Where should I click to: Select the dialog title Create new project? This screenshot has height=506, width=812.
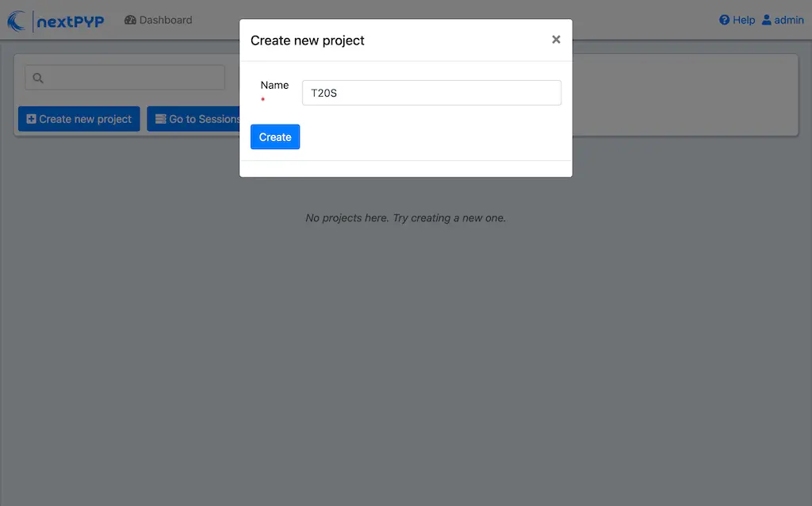tap(308, 40)
